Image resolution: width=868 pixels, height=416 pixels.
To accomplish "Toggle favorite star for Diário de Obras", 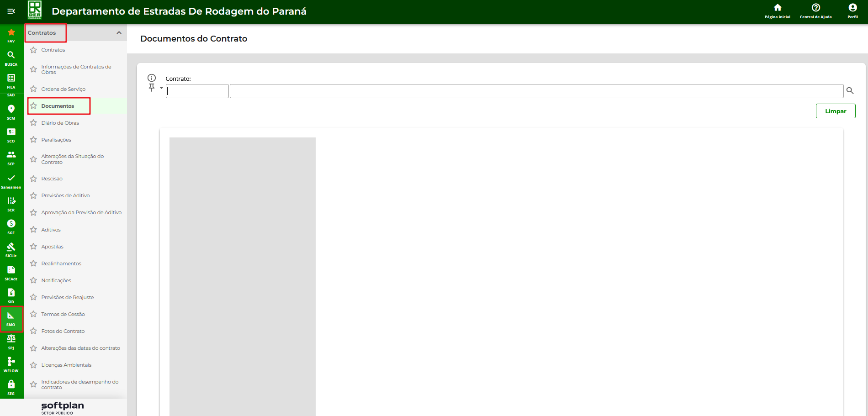I will click(x=33, y=123).
